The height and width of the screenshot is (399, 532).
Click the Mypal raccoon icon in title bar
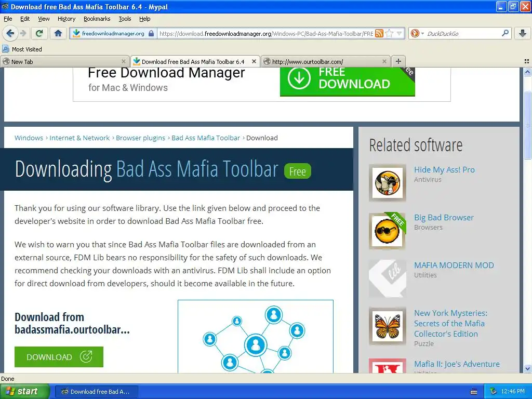click(5, 6)
